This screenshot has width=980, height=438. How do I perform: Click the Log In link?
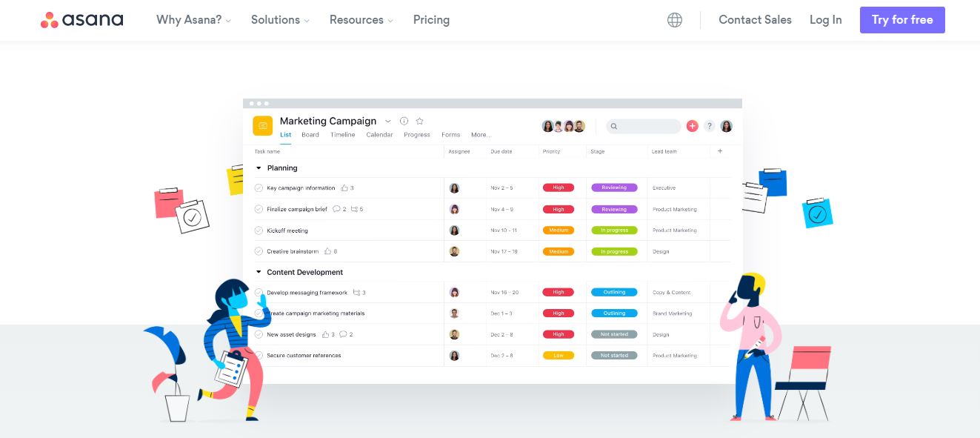[x=825, y=20]
